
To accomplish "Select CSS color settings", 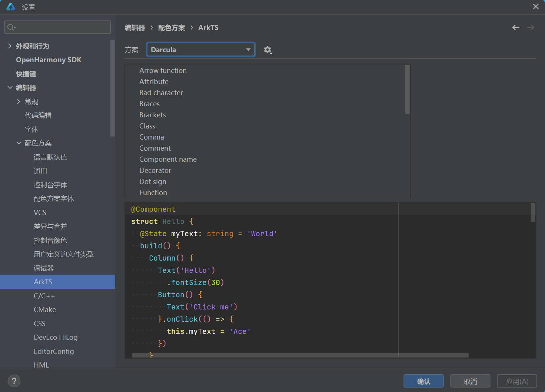I will coord(40,324).
